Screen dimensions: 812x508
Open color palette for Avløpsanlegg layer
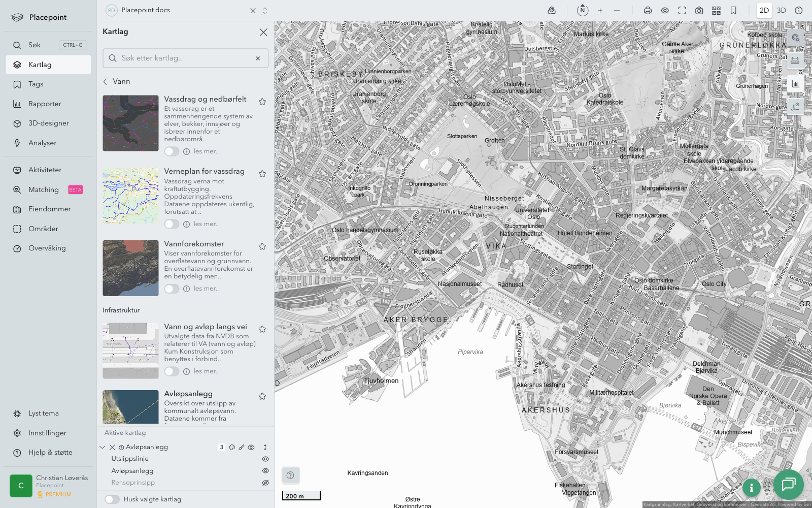coord(232,448)
